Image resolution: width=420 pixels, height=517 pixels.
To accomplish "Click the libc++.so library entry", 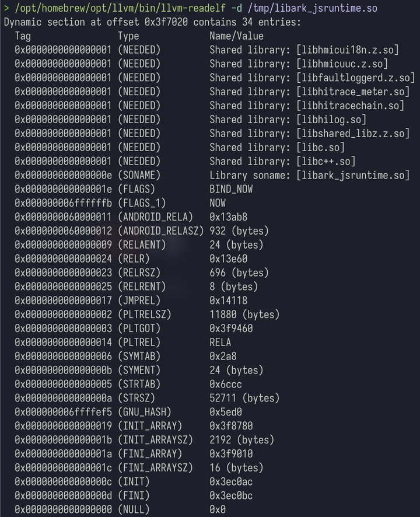I will point(325,161).
